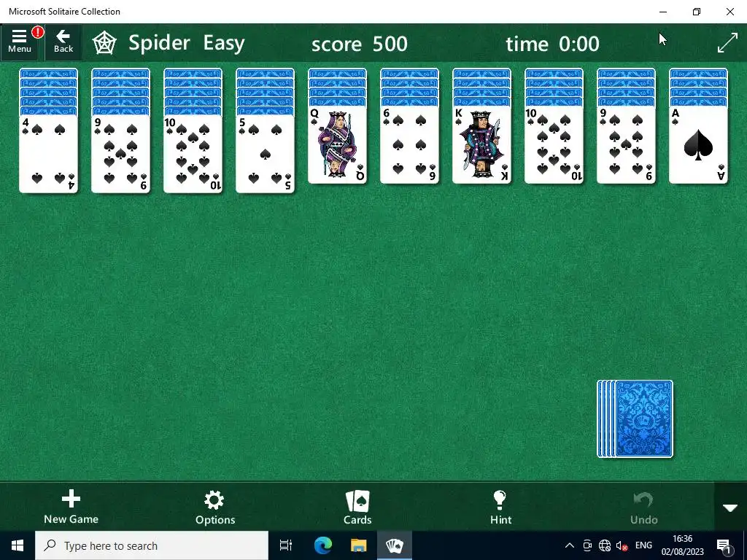Click the Solitaire taskbar icon
Screen dimensions: 747x560
(395, 545)
